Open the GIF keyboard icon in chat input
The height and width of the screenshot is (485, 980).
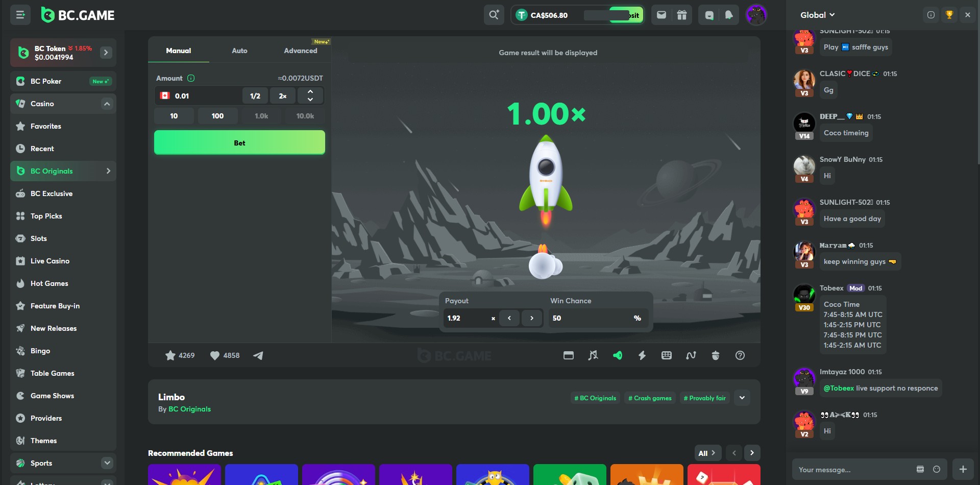pos(920,469)
